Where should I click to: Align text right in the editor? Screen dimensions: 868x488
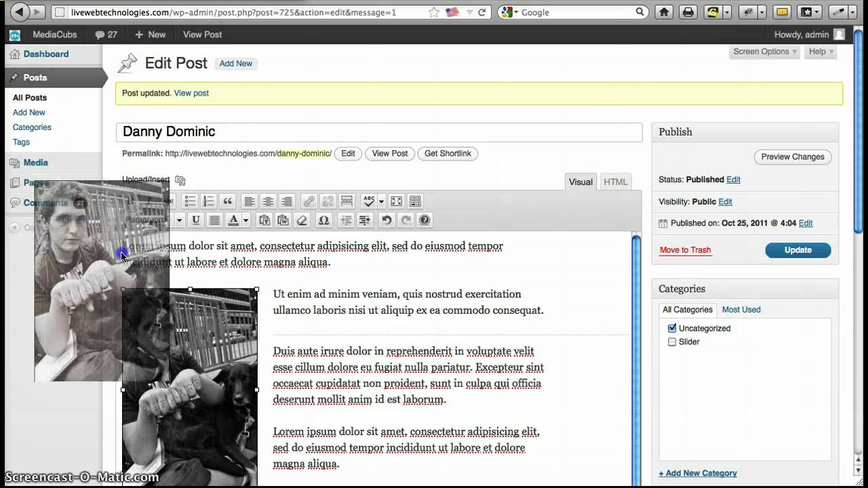pos(287,201)
